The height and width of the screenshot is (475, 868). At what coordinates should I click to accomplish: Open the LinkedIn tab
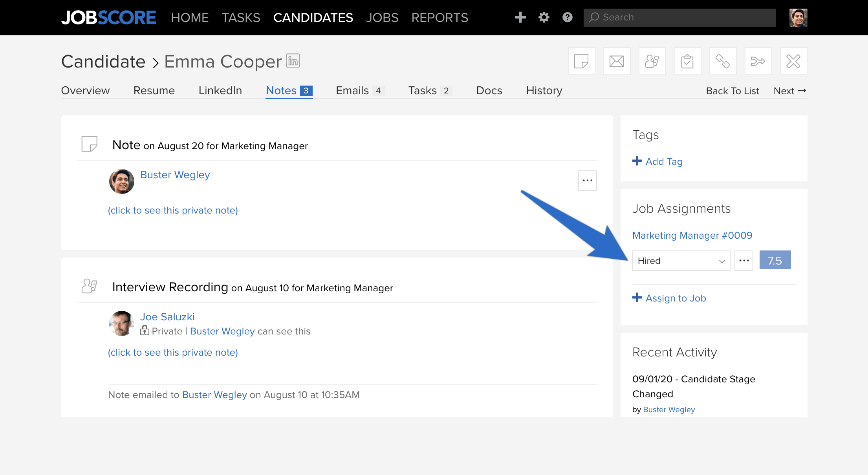220,91
